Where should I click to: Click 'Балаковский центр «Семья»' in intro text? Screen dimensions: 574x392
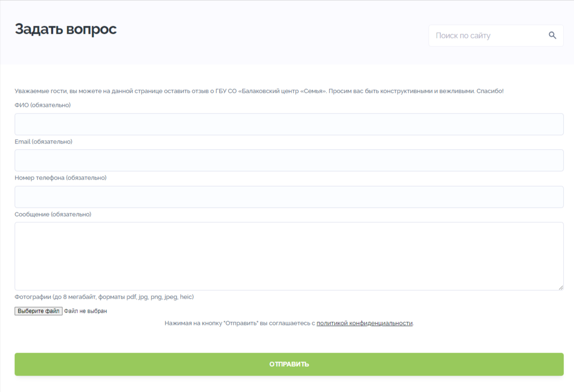click(x=283, y=91)
